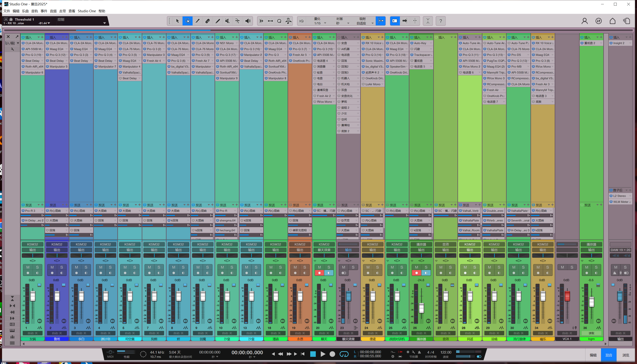Click the Rewind button in transport
Image resolution: width=637 pixels, height=364 pixels.
pos(281,354)
